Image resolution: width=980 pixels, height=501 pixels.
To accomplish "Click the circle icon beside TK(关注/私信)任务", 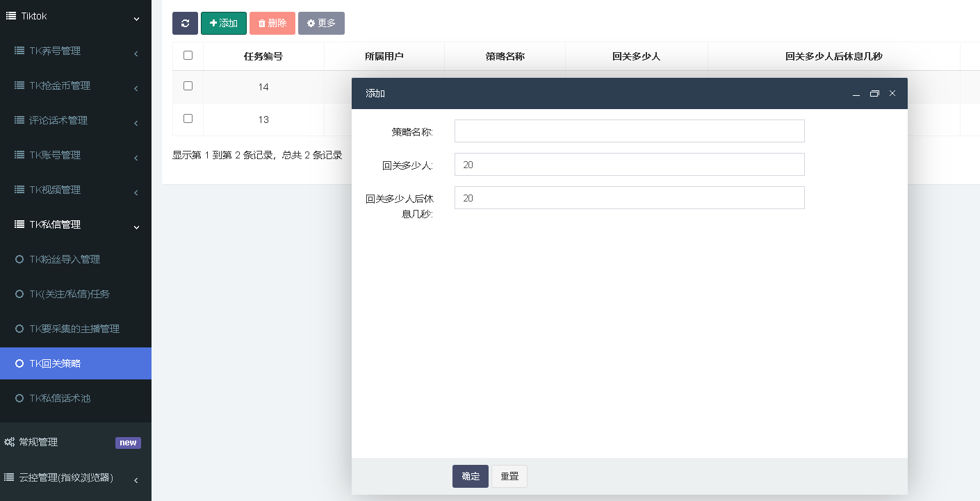I will [19, 294].
